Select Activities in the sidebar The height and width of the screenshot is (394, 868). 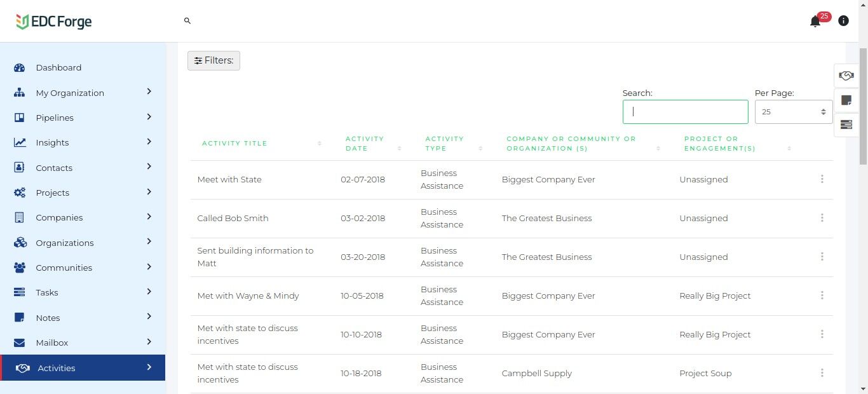click(83, 367)
